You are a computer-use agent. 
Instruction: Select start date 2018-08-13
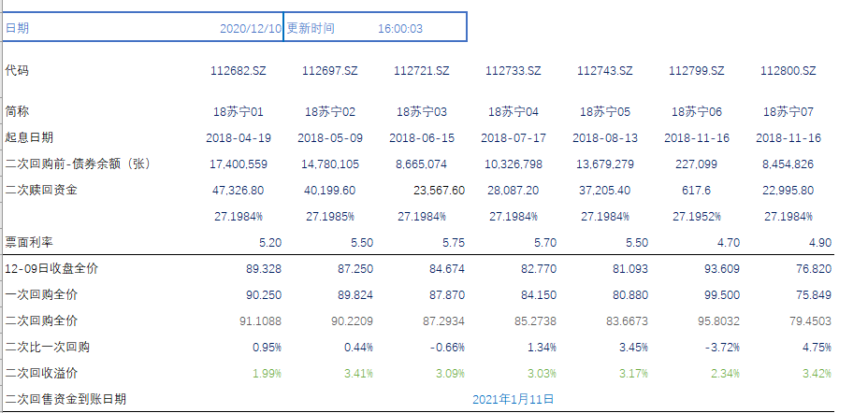(x=605, y=137)
